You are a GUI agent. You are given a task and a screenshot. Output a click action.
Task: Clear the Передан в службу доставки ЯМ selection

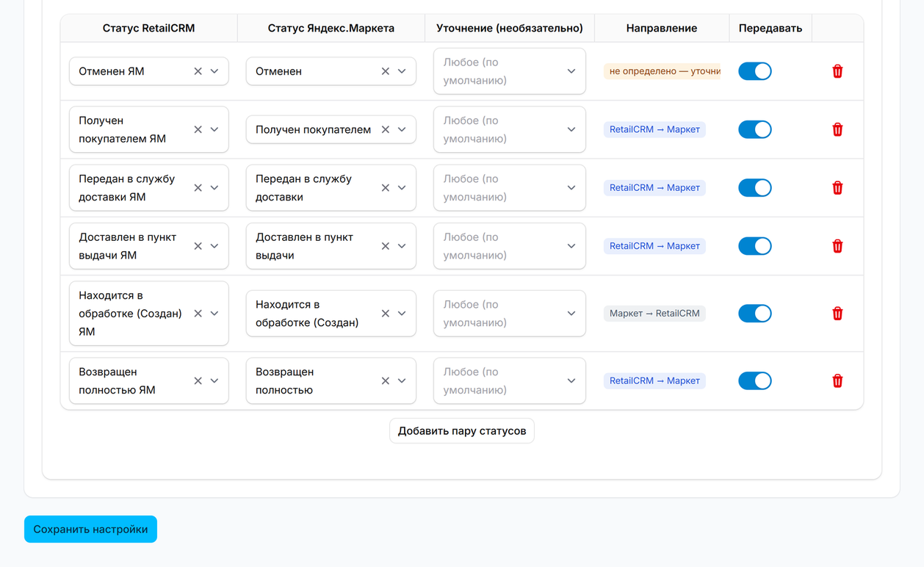click(198, 188)
